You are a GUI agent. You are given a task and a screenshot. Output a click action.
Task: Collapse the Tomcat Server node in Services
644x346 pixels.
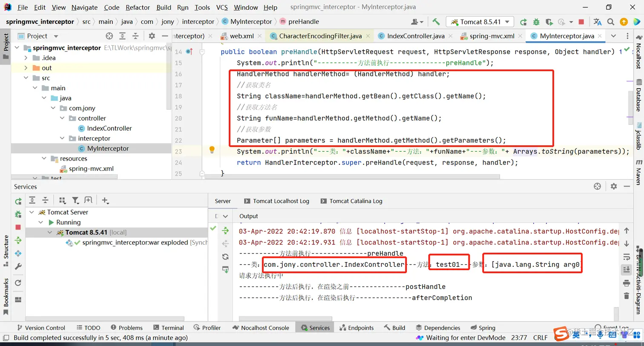pos(32,212)
